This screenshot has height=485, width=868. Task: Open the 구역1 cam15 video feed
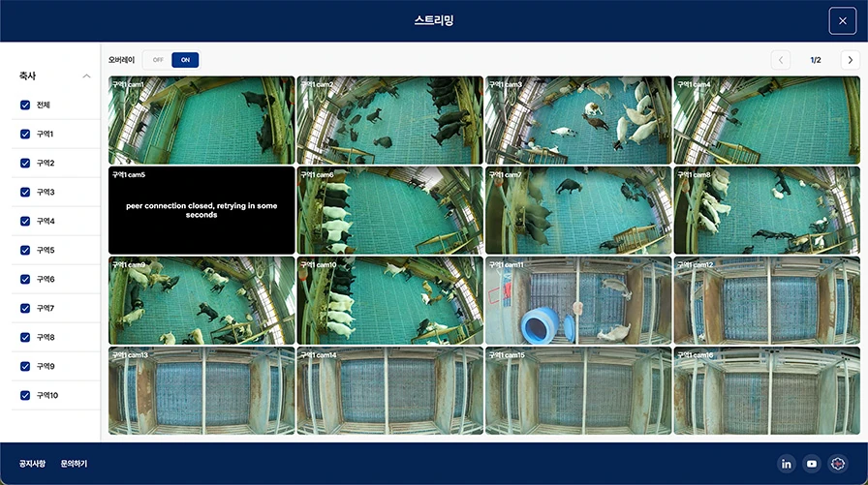click(578, 390)
